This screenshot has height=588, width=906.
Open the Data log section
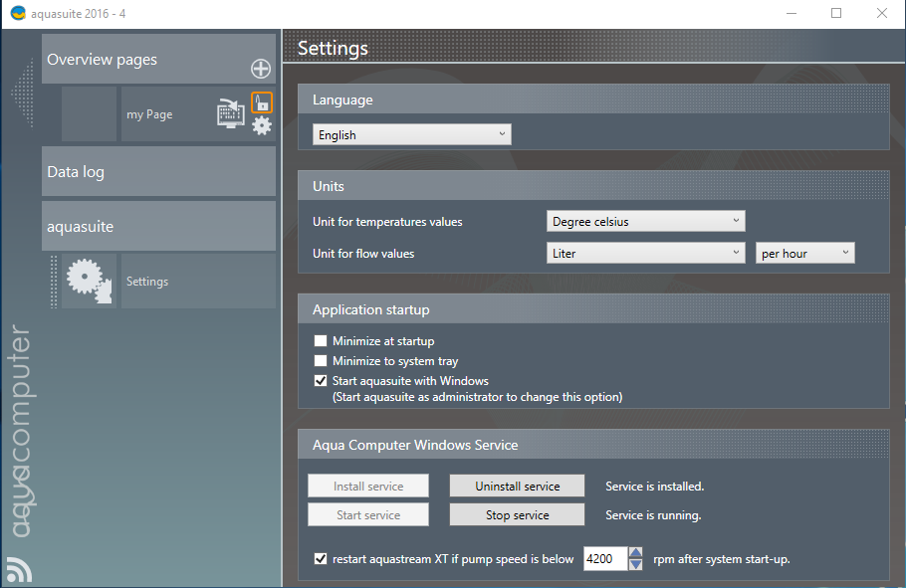coord(158,171)
